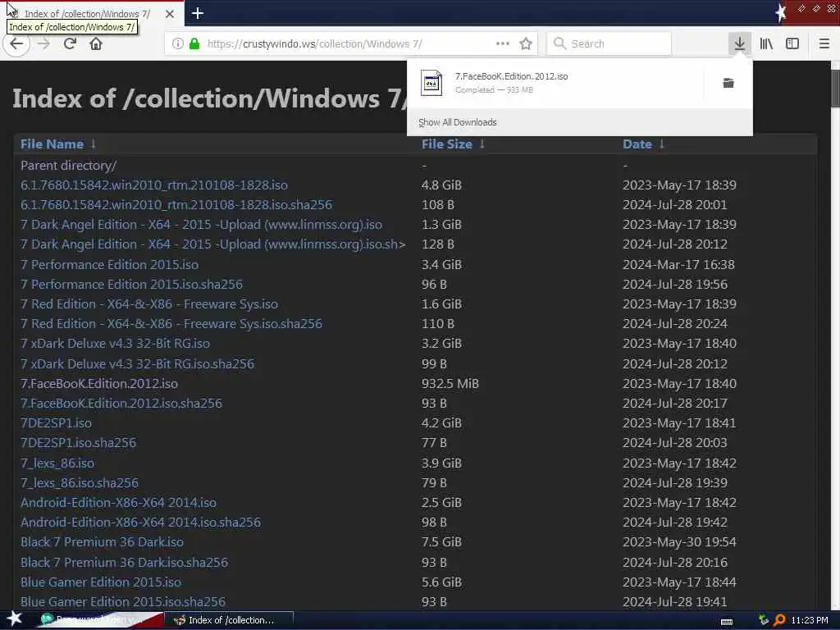Open the Library toolbar button

[766, 44]
